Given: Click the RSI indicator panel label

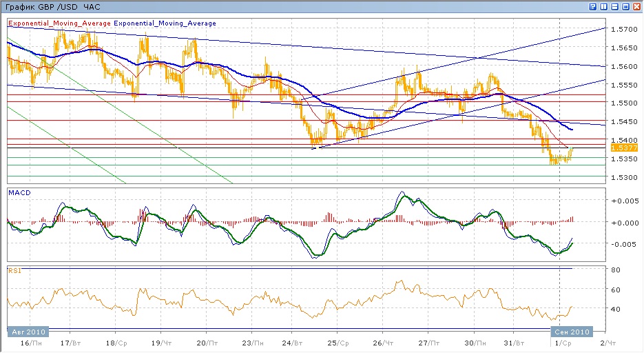Looking at the screenshot, I should 14,271.
